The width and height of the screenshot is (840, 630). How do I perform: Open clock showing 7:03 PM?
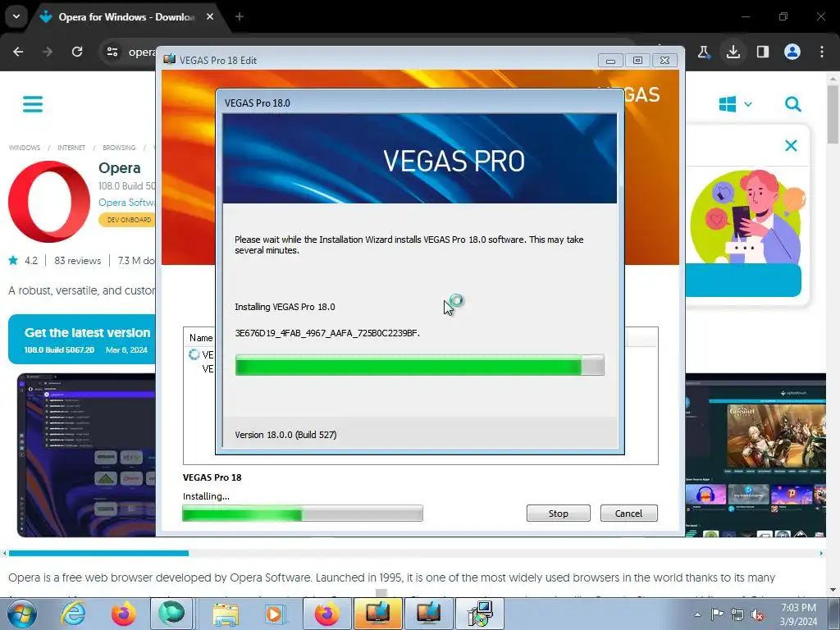[798, 614]
